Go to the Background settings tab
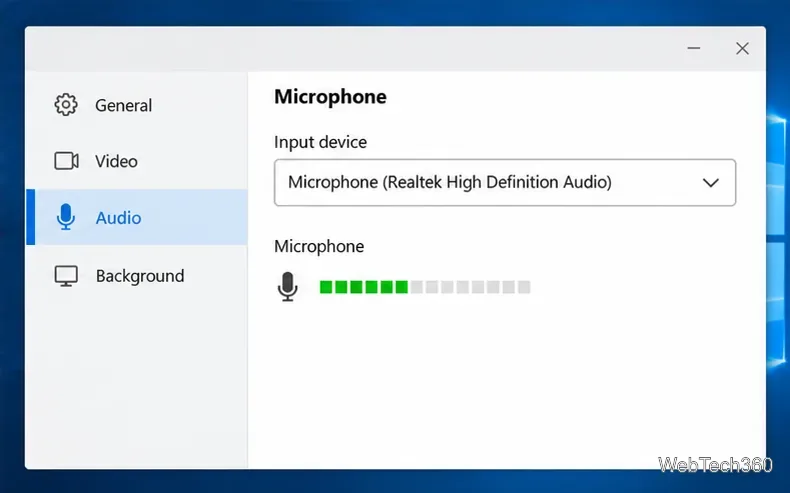This screenshot has width=790, height=493. coord(137,276)
